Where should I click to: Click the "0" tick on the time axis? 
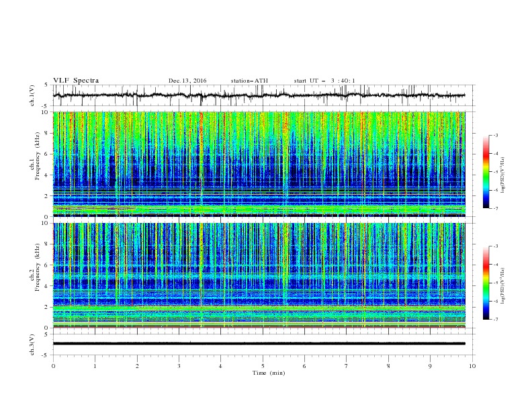[x=53, y=366]
